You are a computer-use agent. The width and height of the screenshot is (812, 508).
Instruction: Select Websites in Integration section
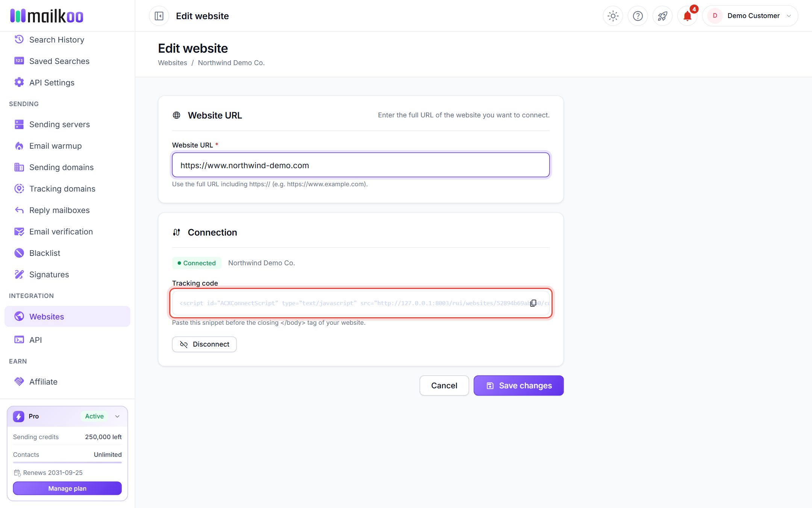point(67,316)
